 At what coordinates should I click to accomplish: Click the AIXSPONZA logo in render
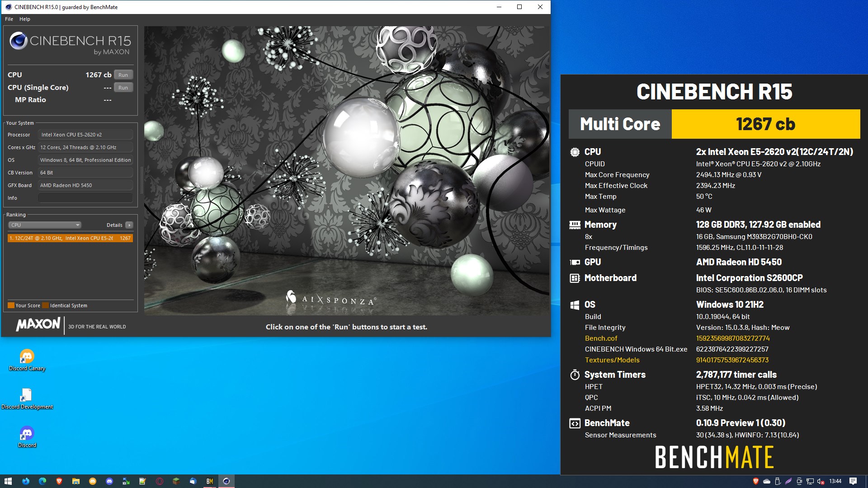(330, 299)
